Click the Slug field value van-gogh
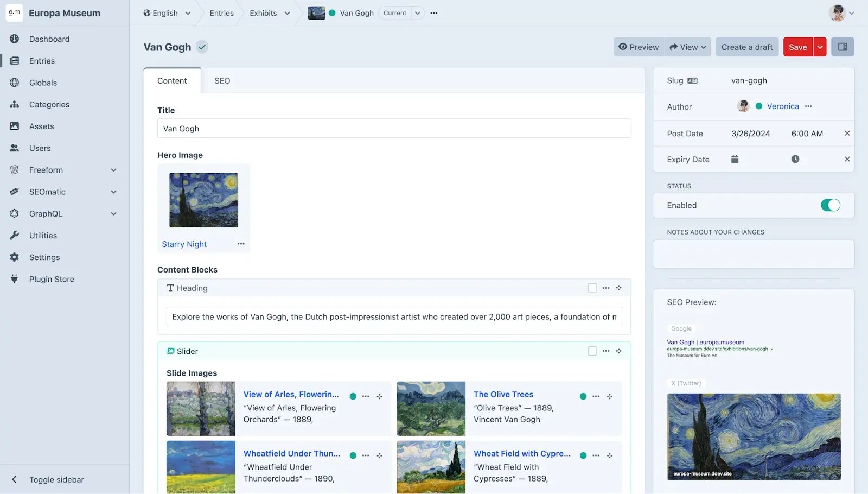868x494 pixels. pyautogui.click(x=749, y=81)
